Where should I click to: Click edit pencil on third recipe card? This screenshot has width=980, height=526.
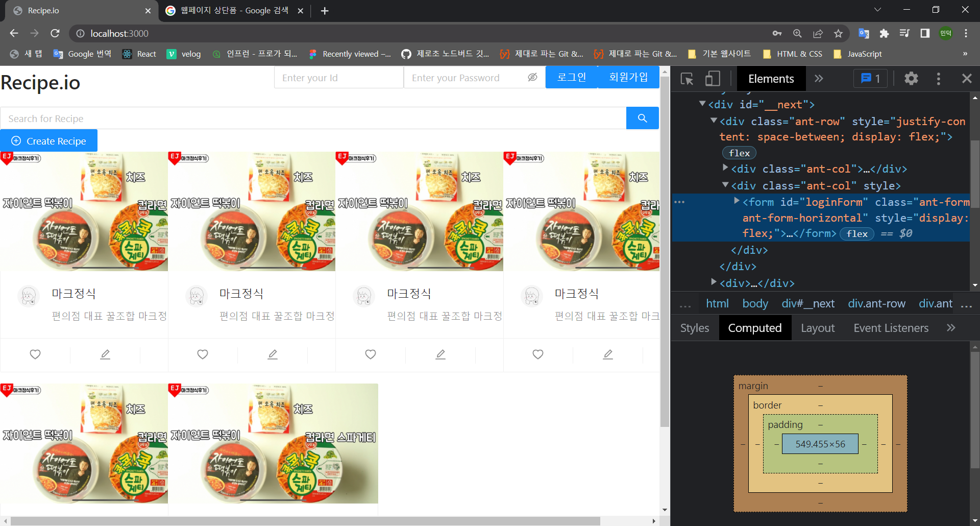pyautogui.click(x=440, y=354)
